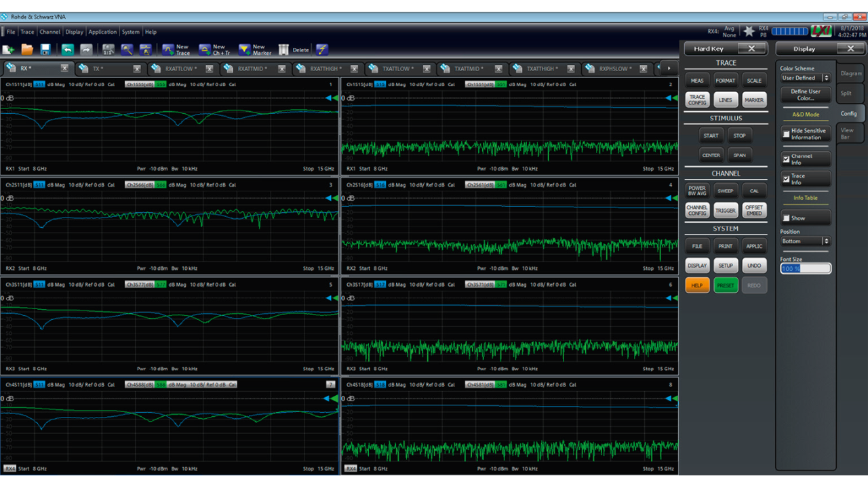Open the Help menu

[x=151, y=32]
